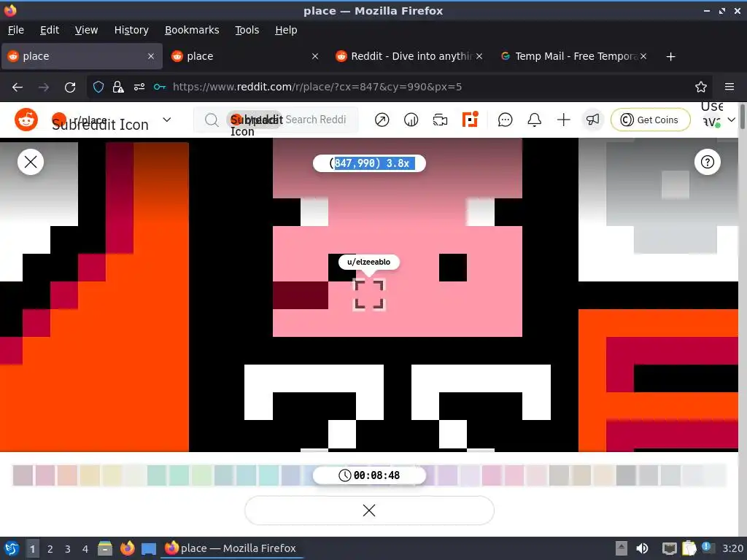Open the network icon in system tray

click(x=670, y=548)
